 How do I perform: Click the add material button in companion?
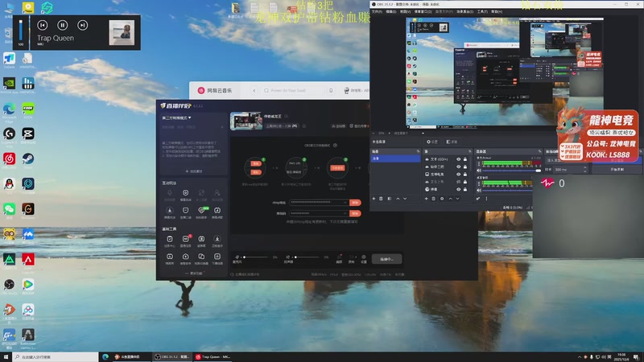tap(193, 171)
